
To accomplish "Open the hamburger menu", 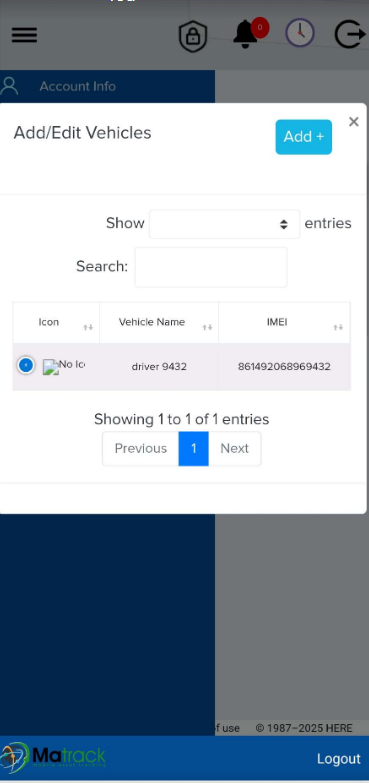I will pyautogui.click(x=24, y=34).
